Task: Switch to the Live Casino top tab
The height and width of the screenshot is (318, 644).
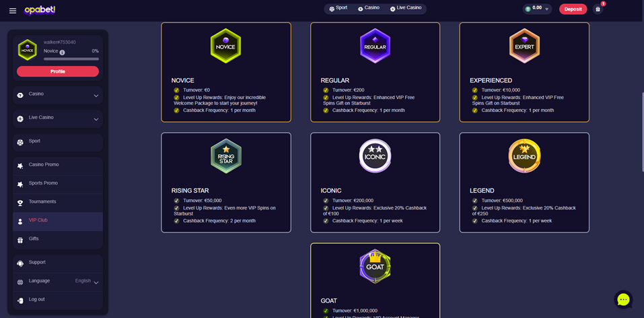Action: 406,8
